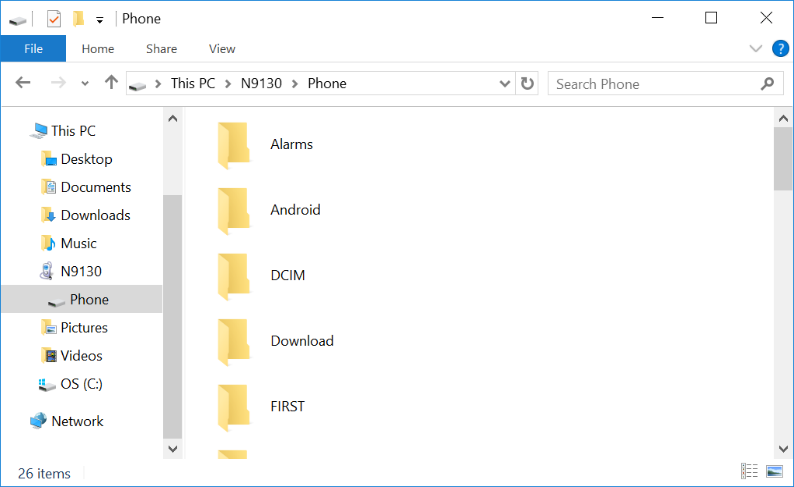Select the FIRST folder icon
This screenshot has width=794, height=487.
[233, 408]
